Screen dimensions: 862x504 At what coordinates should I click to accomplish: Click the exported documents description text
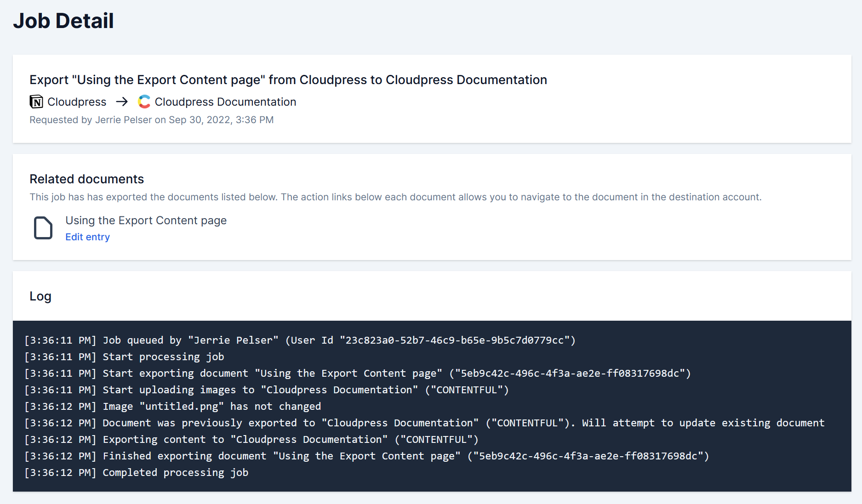(395, 197)
